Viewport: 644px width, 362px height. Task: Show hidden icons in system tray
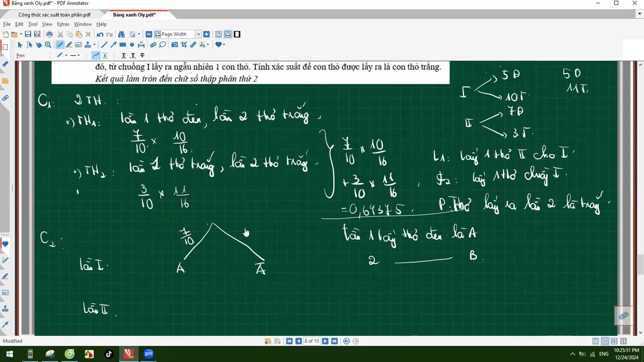[573, 354]
